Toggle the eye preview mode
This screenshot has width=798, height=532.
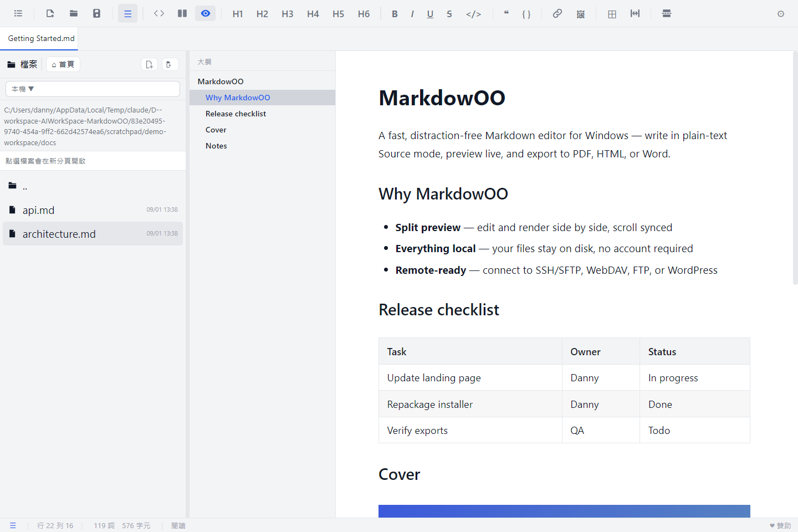(206, 14)
